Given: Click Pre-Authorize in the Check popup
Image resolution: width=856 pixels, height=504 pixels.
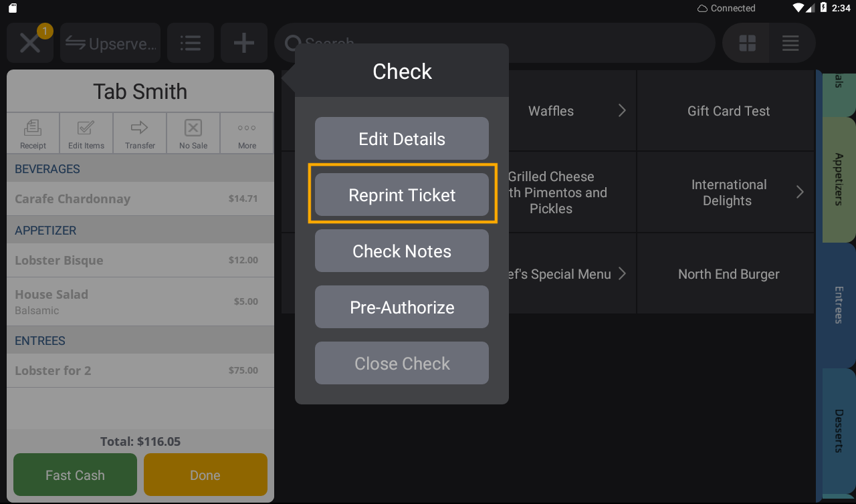Looking at the screenshot, I should (x=401, y=307).
